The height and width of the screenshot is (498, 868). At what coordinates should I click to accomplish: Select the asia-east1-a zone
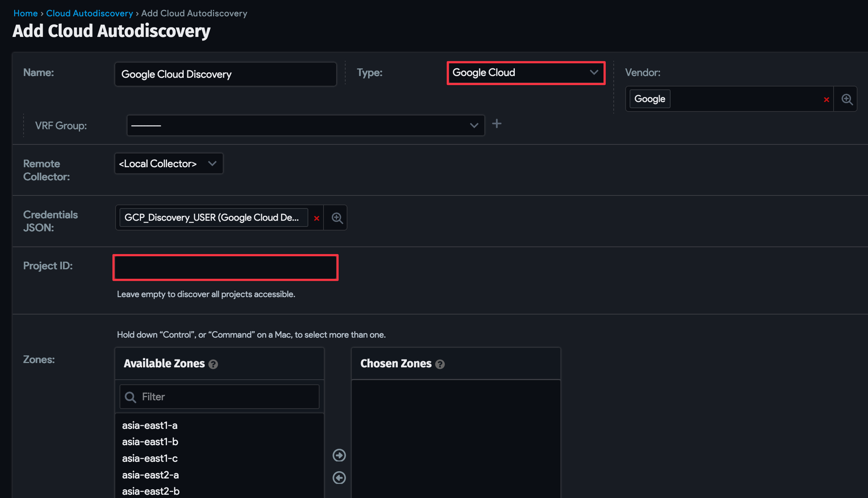[150, 425]
